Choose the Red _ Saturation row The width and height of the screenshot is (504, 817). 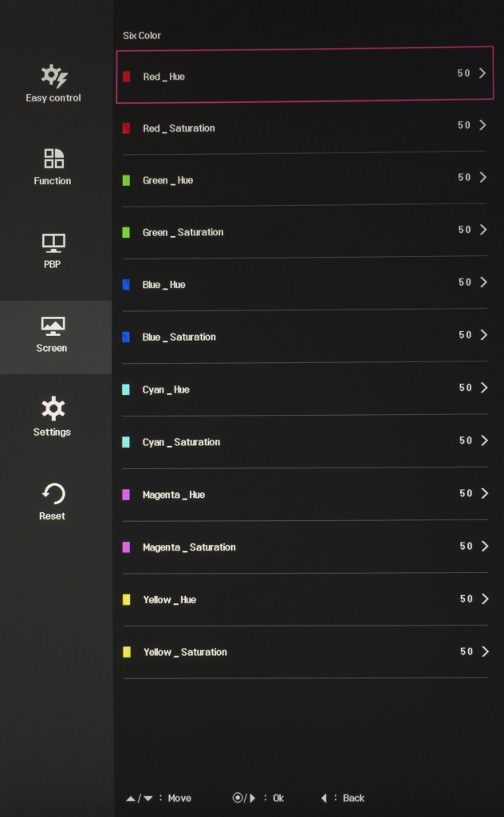[x=304, y=128]
